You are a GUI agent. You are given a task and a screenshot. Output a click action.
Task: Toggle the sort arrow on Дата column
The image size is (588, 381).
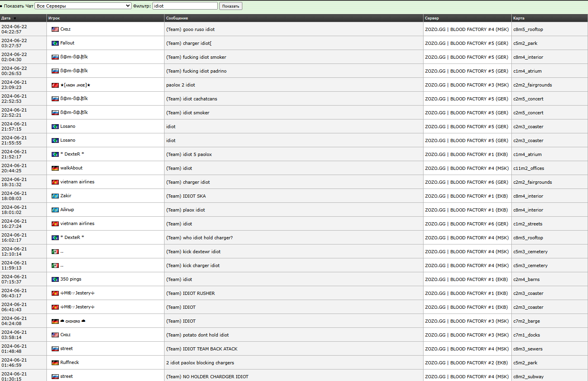(x=15, y=18)
